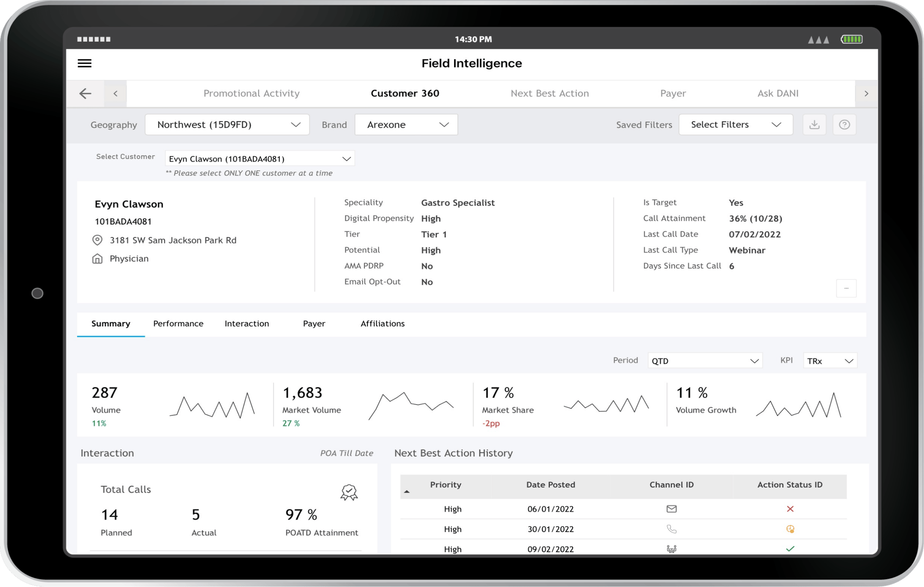Sort by Priority column arrow

[407, 491]
